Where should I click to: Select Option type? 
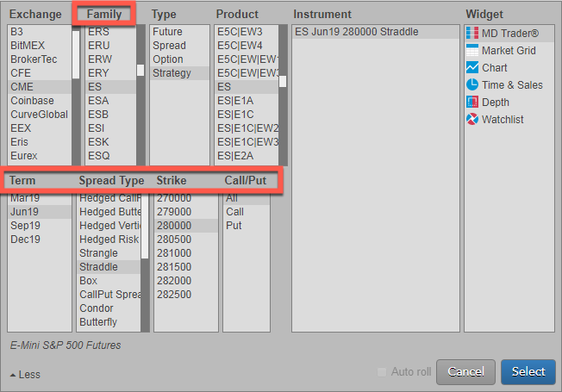[x=179, y=59]
